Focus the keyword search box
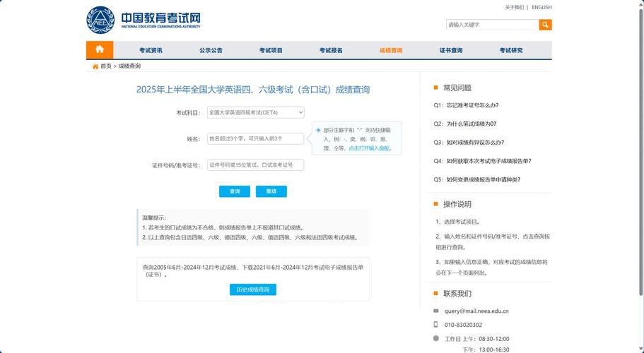Viewport: 644px width, 353px height. click(x=493, y=25)
